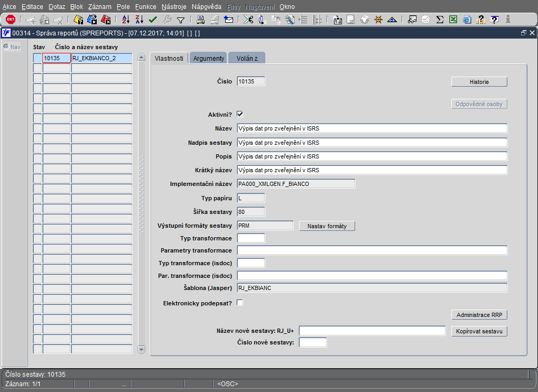The image size is (538, 392).
Task: Click the envelope send mail icon
Action: point(228,20)
